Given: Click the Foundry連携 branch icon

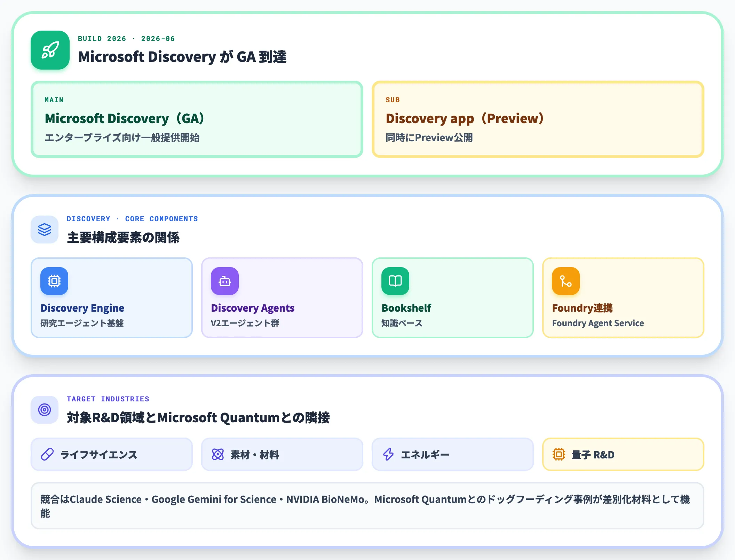Looking at the screenshot, I should tap(566, 281).
